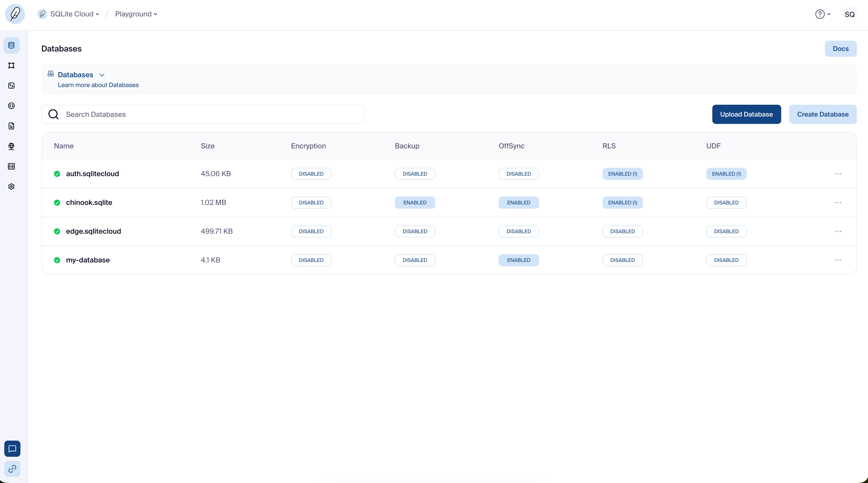
Task: Click the RLS Enabled (1) badge for auth.sqlitecloud
Action: (x=622, y=174)
